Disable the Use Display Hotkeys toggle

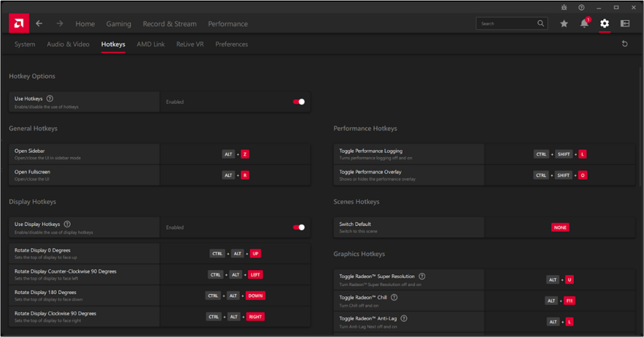(299, 227)
